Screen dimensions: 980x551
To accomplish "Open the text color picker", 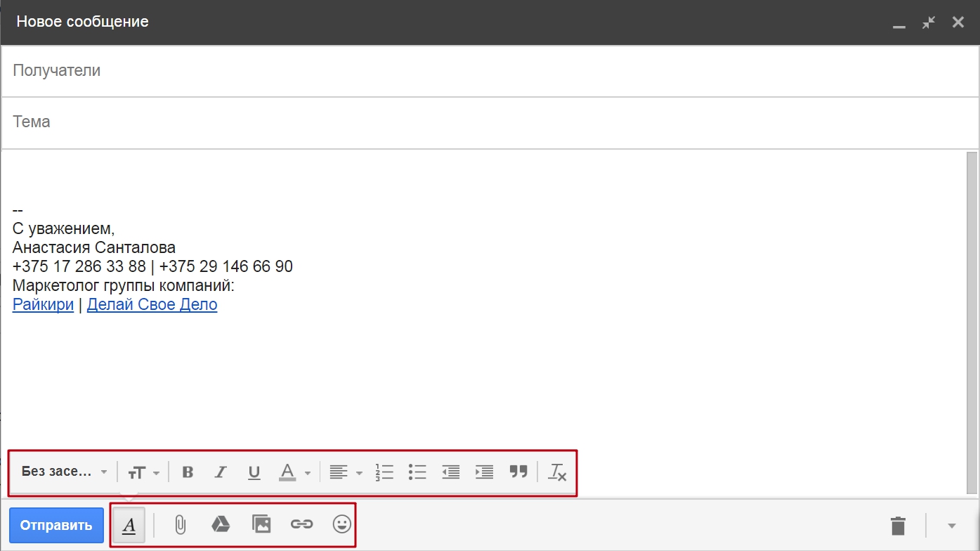I will (x=294, y=472).
